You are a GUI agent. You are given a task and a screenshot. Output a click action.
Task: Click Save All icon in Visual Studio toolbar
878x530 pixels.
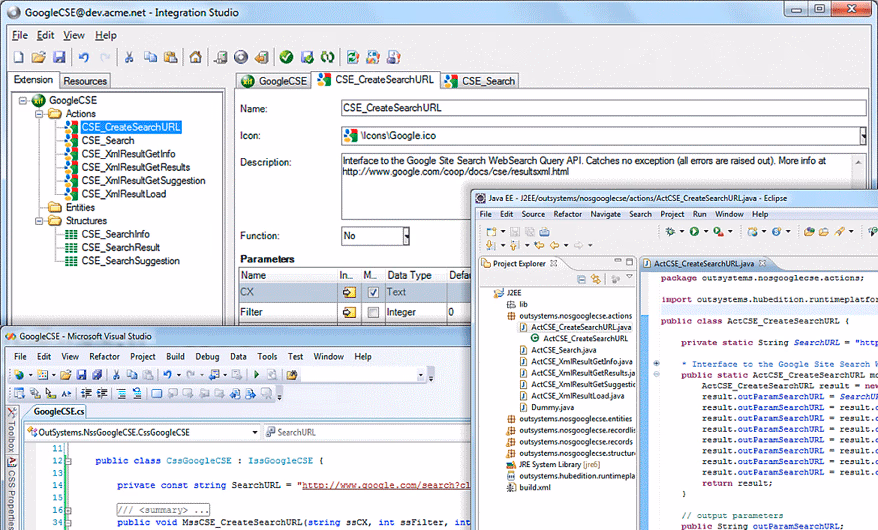(97, 374)
